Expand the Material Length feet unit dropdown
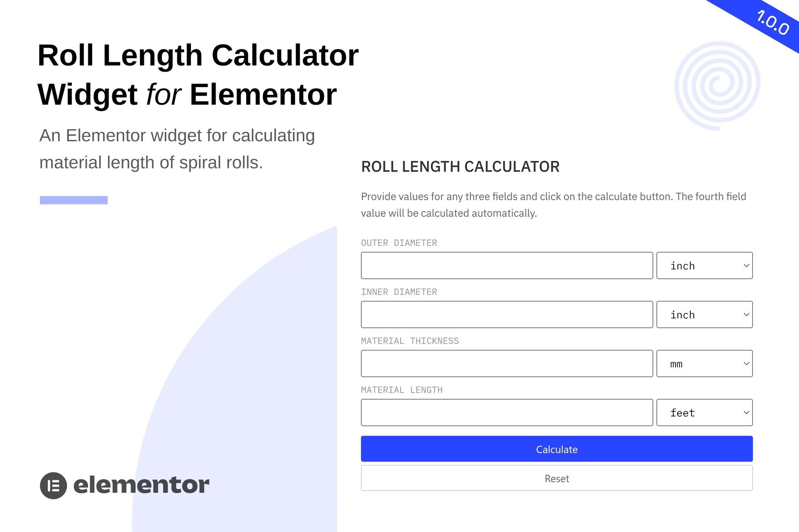The width and height of the screenshot is (799, 532). pyautogui.click(x=704, y=413)
